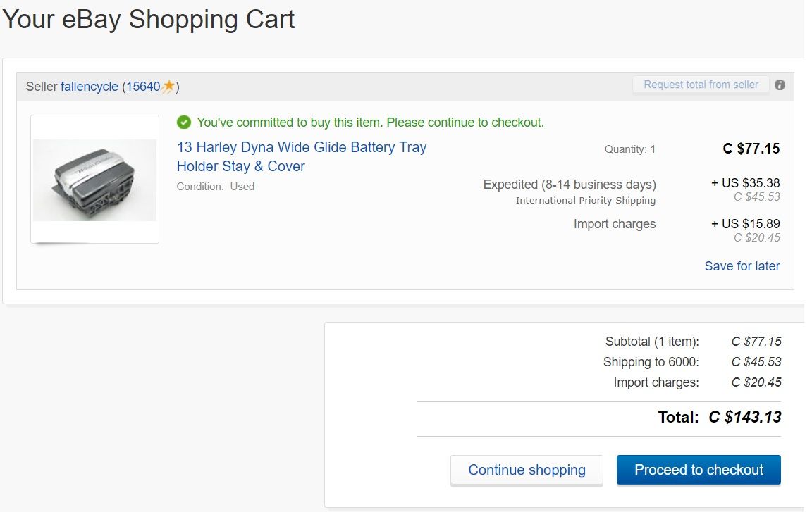
Task: Click the Quantity: 1 label
Action: 629,149
